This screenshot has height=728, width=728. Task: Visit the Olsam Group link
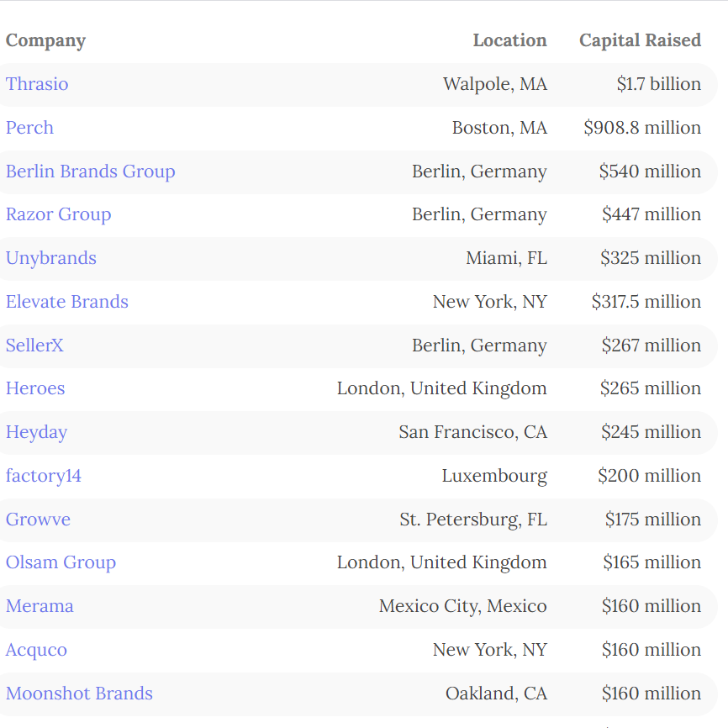click(61, 562)
